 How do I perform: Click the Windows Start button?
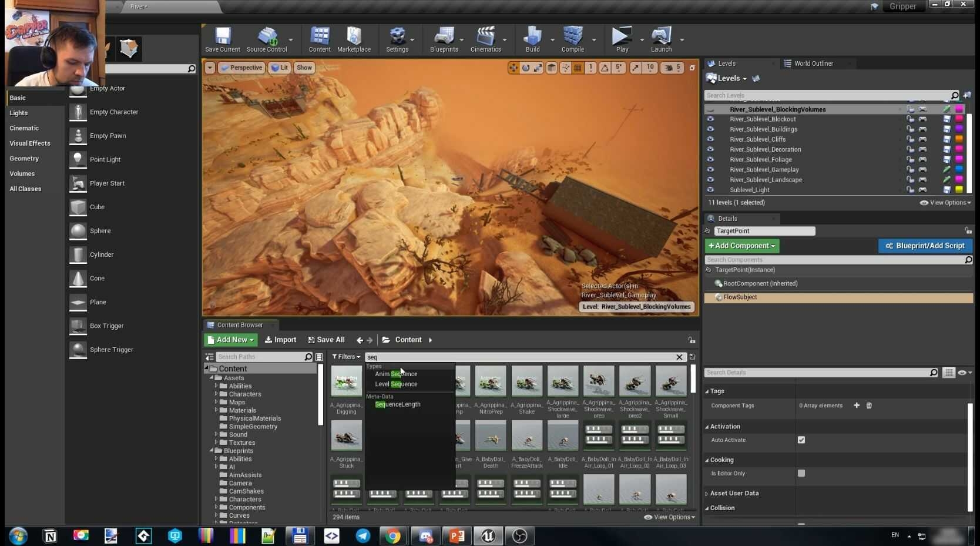coord(18,536)
